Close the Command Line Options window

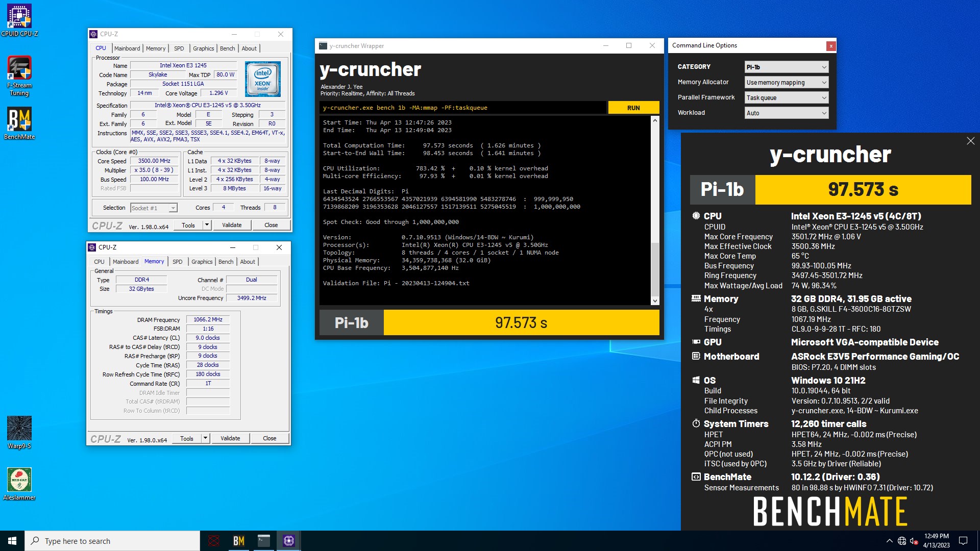(x=831, y=46)
